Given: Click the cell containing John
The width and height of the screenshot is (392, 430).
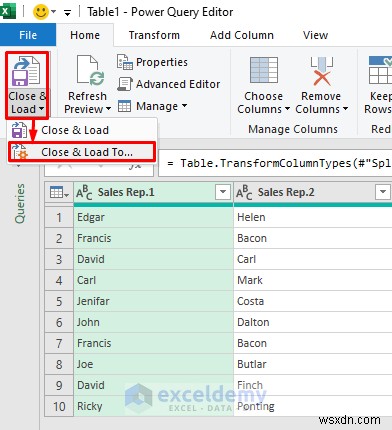Looking at the screenshot, I should pos(153,322).
